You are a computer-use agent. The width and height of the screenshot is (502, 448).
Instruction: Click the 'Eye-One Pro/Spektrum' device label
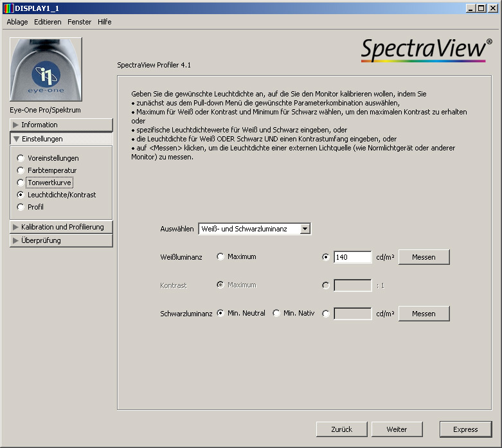click(45, 110)
